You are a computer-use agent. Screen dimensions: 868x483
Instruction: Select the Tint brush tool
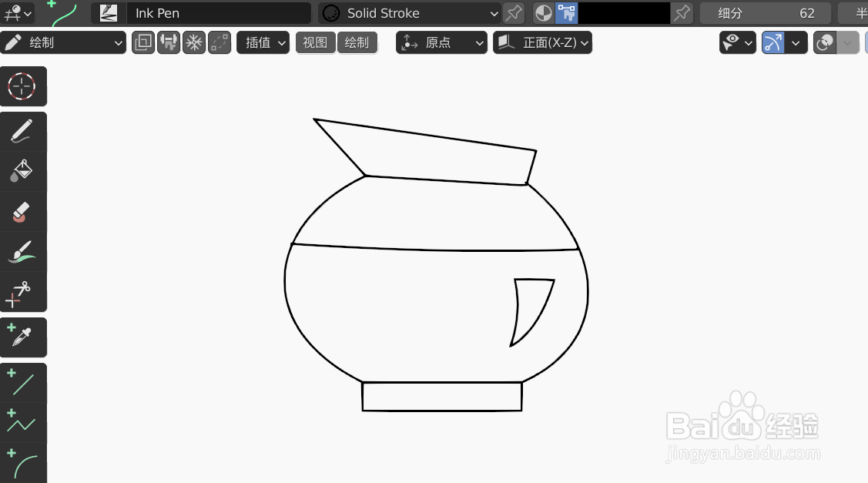[x=22, y=251]
